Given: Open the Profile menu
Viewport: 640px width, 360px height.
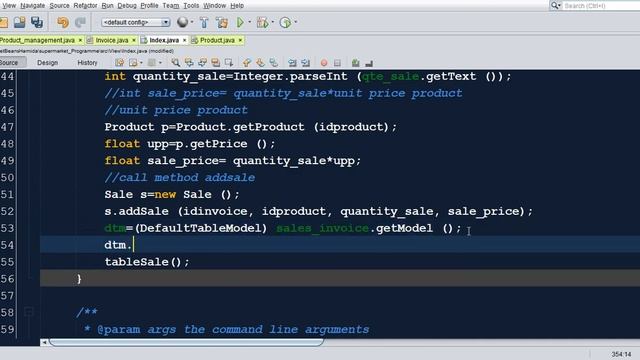Looking at the screenshot, I should pos(149,6).
